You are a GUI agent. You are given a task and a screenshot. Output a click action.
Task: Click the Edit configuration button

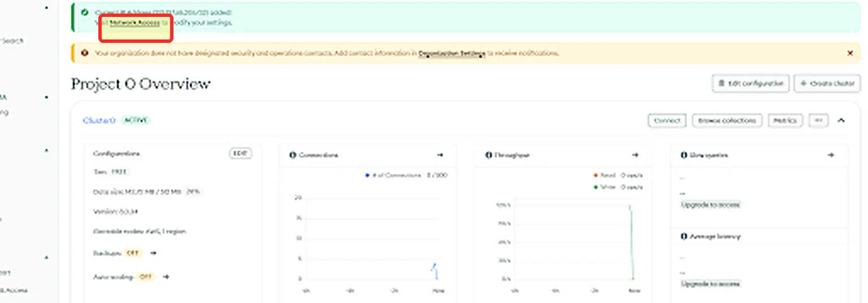click(x=750, y=84)
